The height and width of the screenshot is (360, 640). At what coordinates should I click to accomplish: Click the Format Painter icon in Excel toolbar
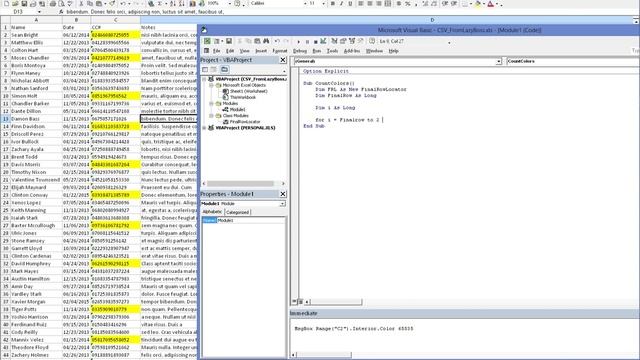point(112,4)
